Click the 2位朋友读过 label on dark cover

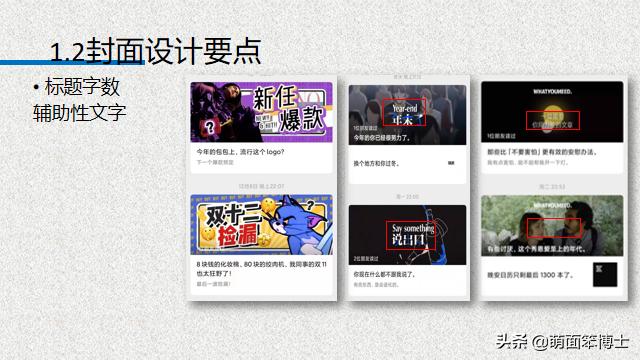click(x=366, y=259)
